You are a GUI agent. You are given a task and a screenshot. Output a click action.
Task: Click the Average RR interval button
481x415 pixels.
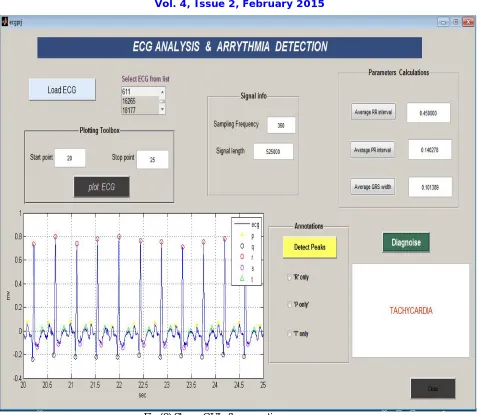373,112
